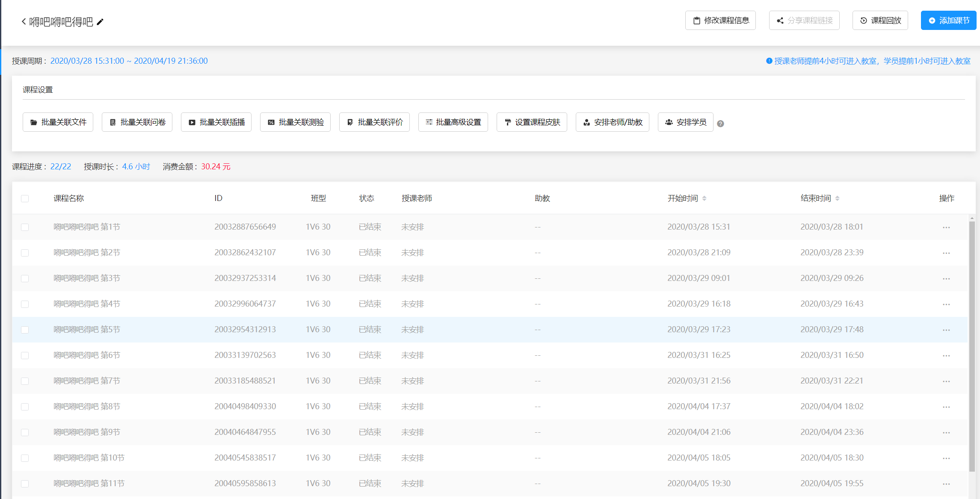The height and width of the screenshot is (499, 980).
Task: Open the more-actions menu for 第11节
Action: point(946,484)
